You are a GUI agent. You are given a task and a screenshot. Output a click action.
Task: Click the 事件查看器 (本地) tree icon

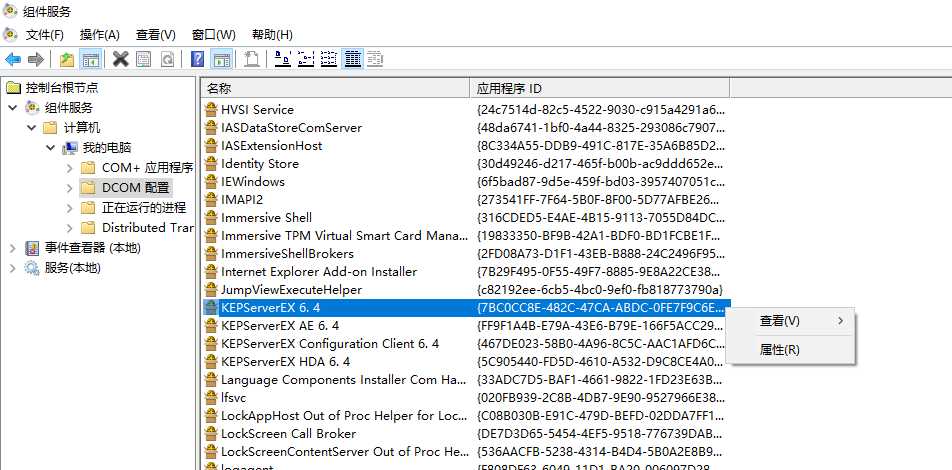point(32,248)
